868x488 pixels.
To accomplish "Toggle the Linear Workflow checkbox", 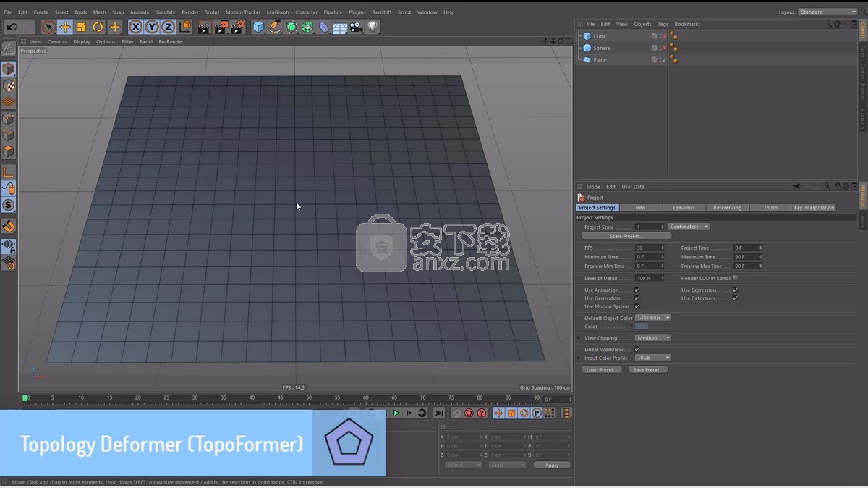I will (x=637, y=349).
